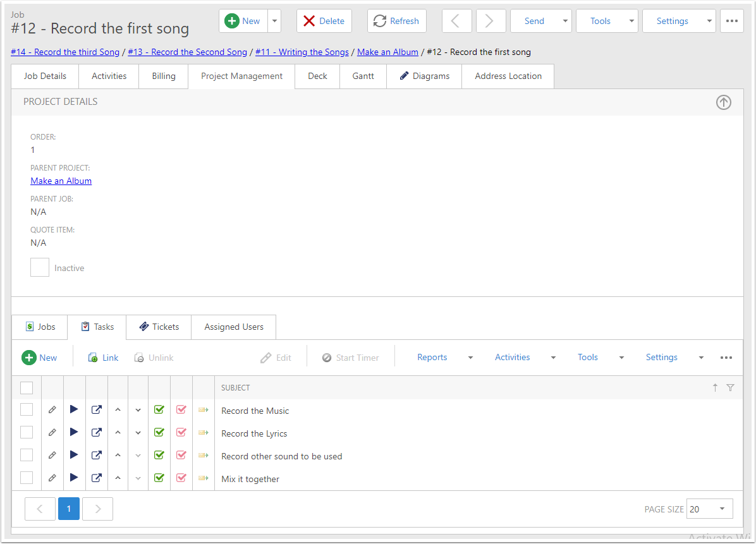
Task: Click page 1 in the pagination
Action: [x=69, y=509]
